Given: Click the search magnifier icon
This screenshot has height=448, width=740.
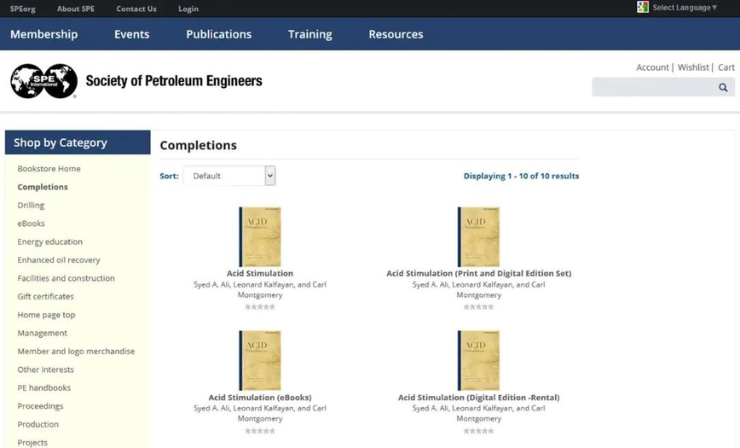Looking at the screenshot, I should pos(723,87).
